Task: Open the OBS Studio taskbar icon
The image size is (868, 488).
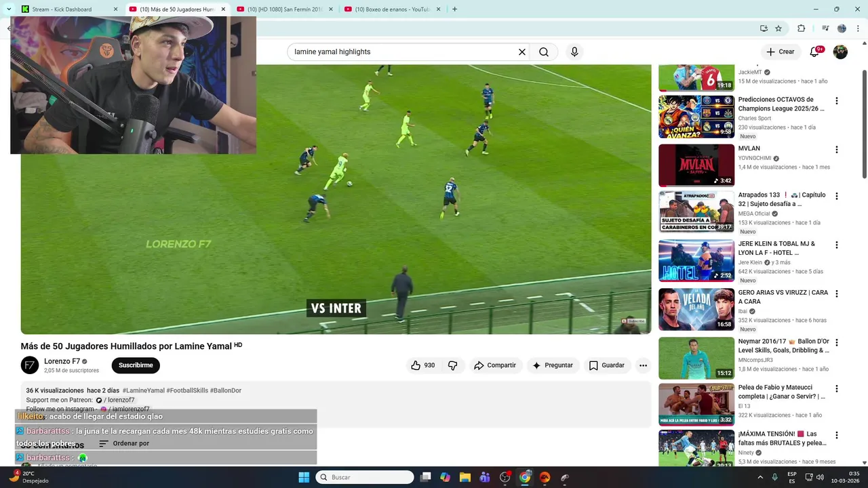Action: (x=505, y=477)
